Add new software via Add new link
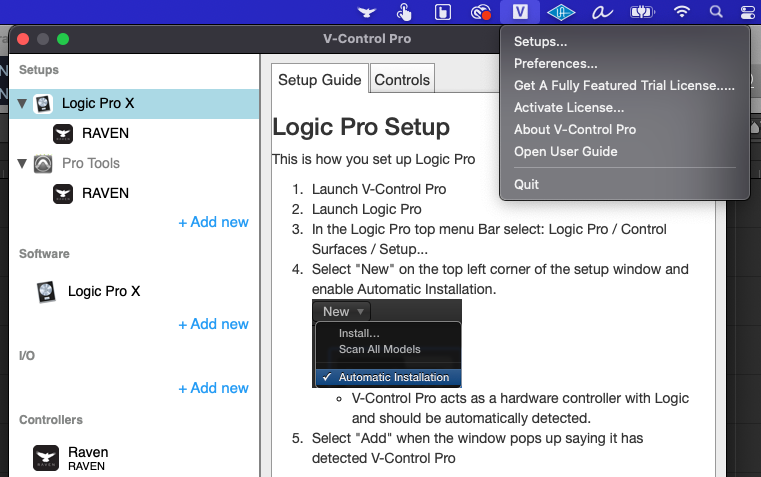 click(214, 324)
